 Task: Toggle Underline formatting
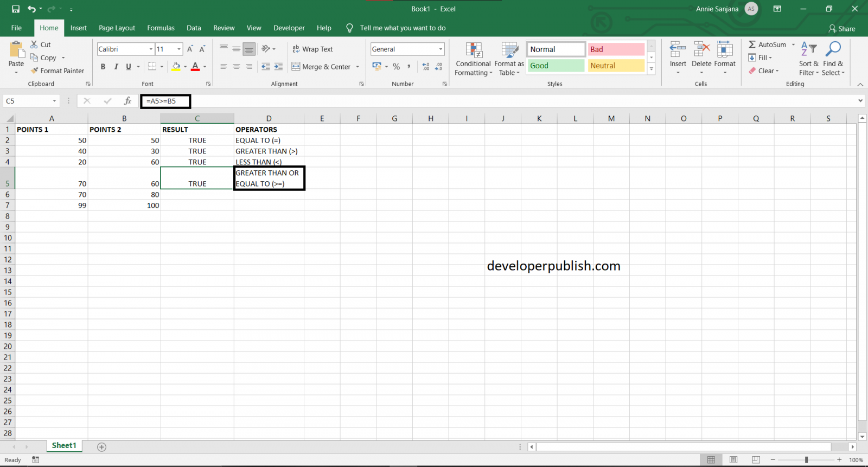pyautogui.click(x=129, y=67)
